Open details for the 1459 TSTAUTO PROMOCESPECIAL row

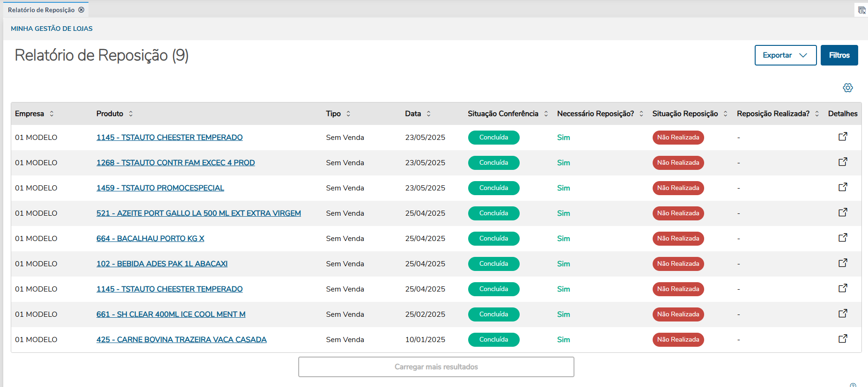[x=842, y=187]
